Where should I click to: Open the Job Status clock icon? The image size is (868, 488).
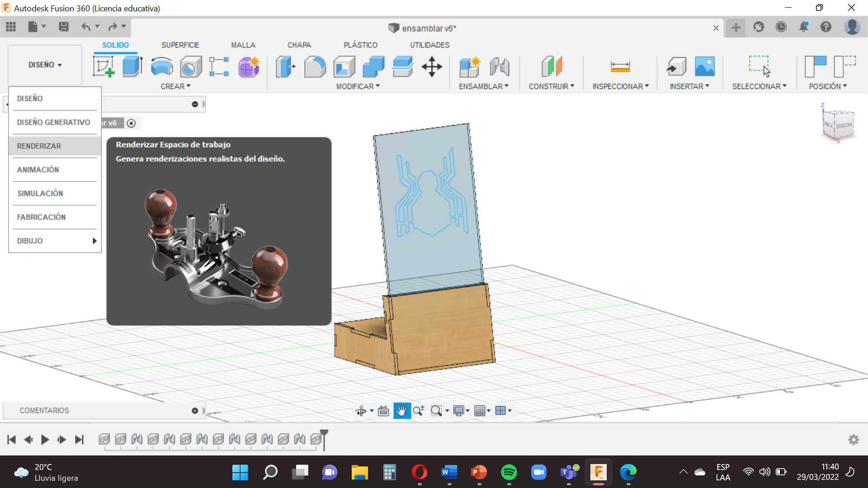point(781,27)
